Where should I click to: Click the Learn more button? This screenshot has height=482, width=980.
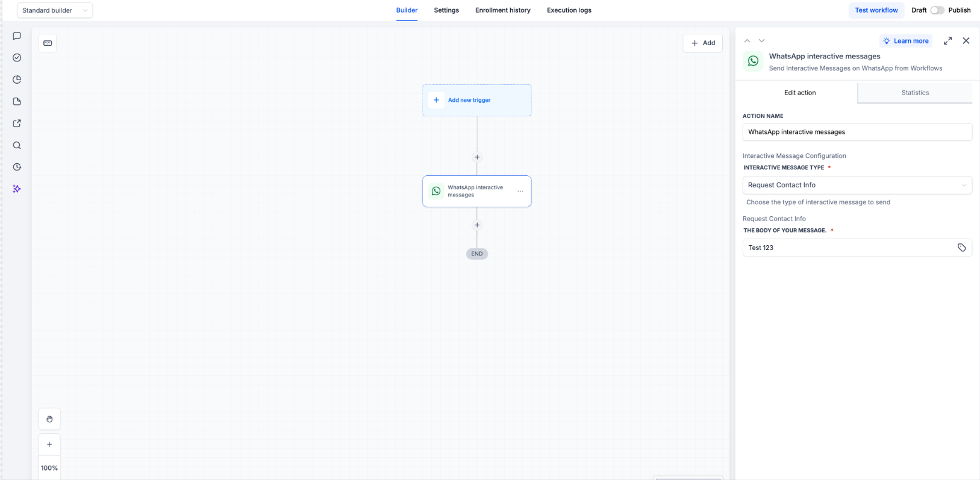905,41
